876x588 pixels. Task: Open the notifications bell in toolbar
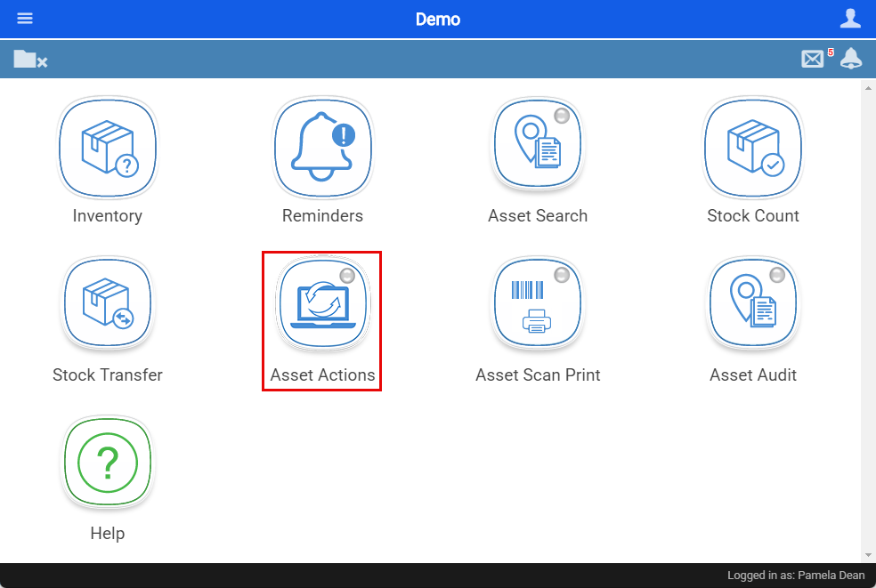coord(851,59)
